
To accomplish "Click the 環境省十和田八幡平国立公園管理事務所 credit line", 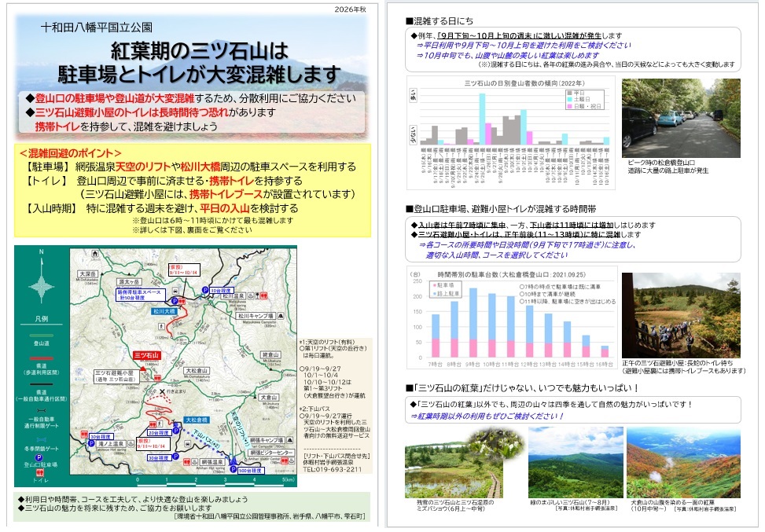I will point(269,516).
